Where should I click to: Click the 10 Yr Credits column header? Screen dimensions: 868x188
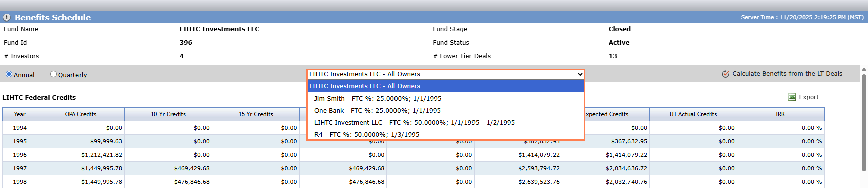[168, 114]
